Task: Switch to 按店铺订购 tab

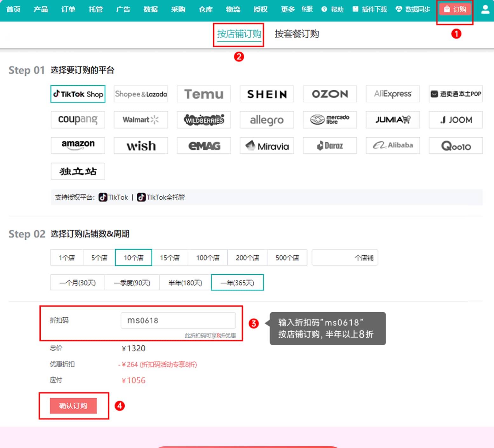Action: (x=239, y=34)
